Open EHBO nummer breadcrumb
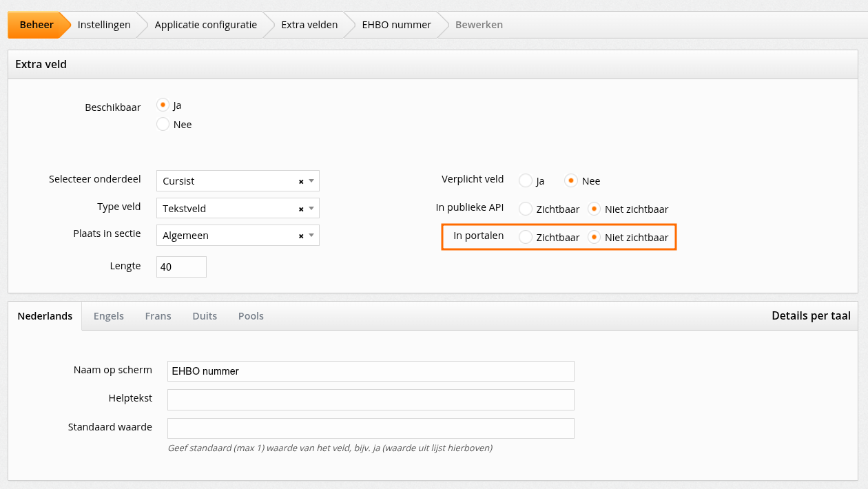Screen dimensions: 868x489 point(397,25)
